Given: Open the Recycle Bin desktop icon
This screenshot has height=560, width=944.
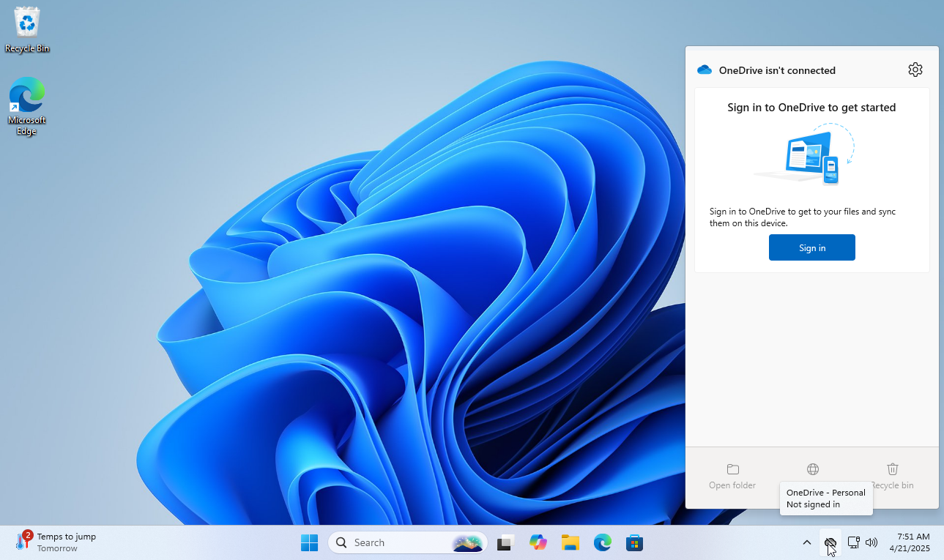Looking at the screenshot, I should pos(26,22).
